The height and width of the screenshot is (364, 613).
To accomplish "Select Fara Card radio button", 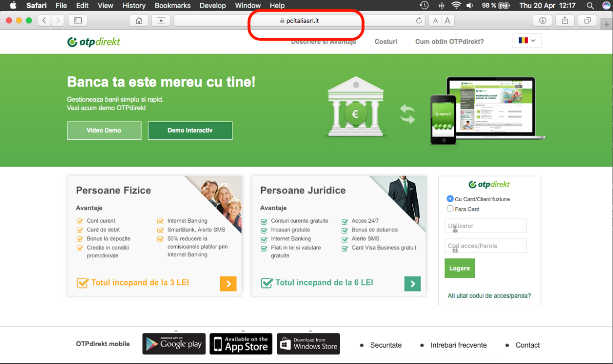I will (450, 209).
